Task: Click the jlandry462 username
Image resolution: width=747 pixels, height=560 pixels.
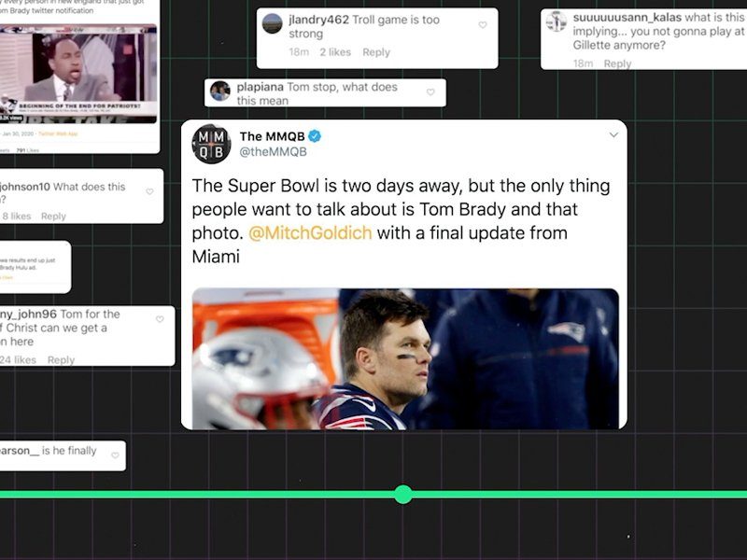Action: (318, 20)
